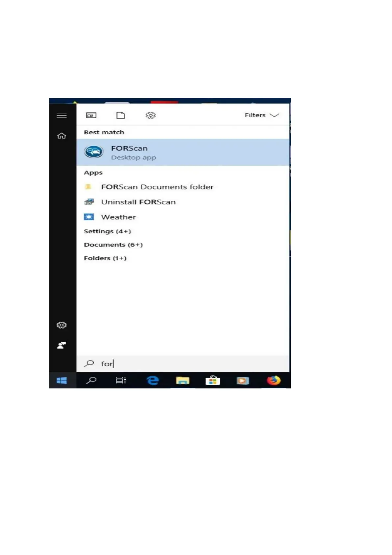The image size is (392, 555).
Task: Open the media player taskbar icon
Action: pos(243,381)
